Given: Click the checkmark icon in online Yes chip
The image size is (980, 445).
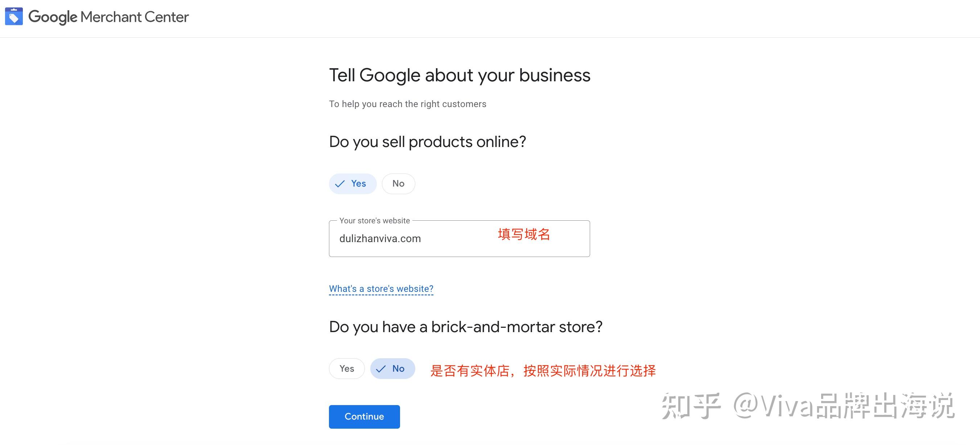Looking at the screenshot, I should tap(339, 184).
